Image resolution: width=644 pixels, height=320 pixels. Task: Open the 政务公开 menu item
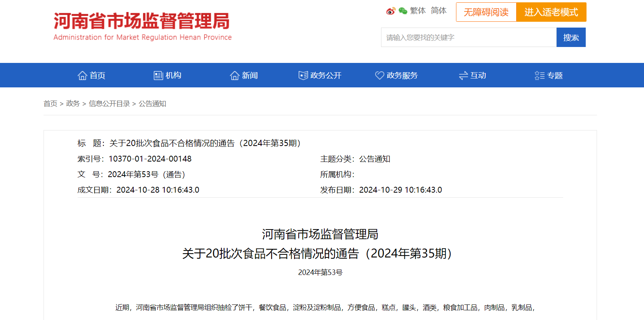pos(325,75)
